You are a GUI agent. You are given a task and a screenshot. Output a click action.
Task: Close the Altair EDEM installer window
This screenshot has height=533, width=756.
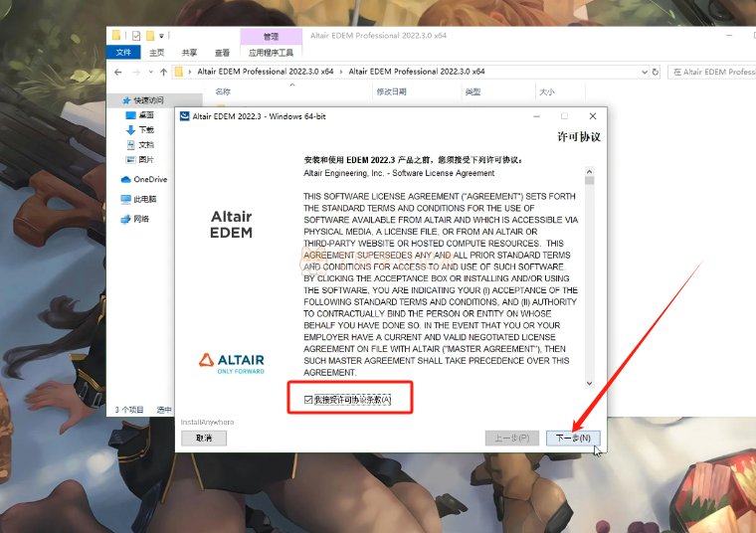[x=593, y=116]
